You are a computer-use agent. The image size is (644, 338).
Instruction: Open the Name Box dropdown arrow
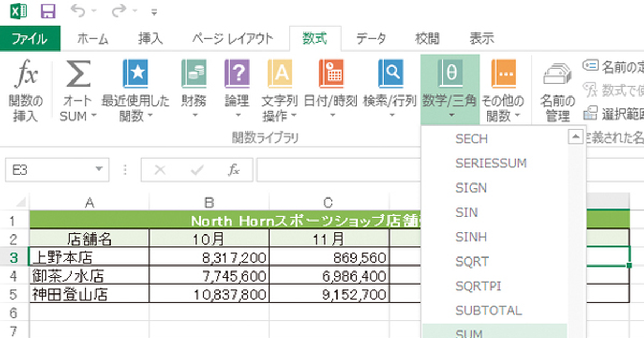point(99,170)
